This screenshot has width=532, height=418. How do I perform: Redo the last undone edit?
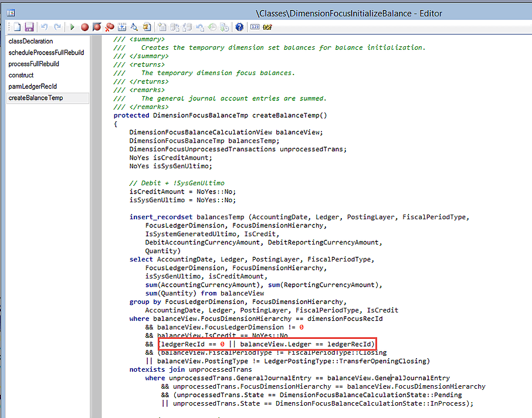(x=57, y=27)
